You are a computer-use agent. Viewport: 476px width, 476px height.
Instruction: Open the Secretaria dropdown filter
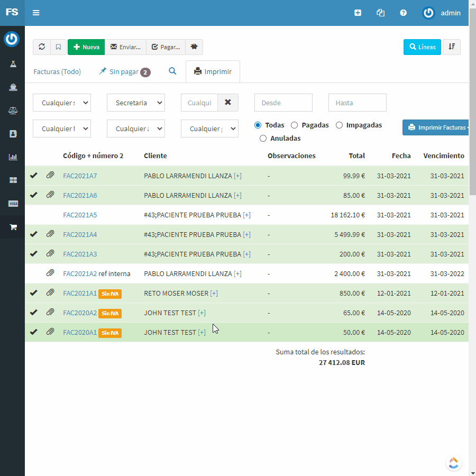point(136,103)
